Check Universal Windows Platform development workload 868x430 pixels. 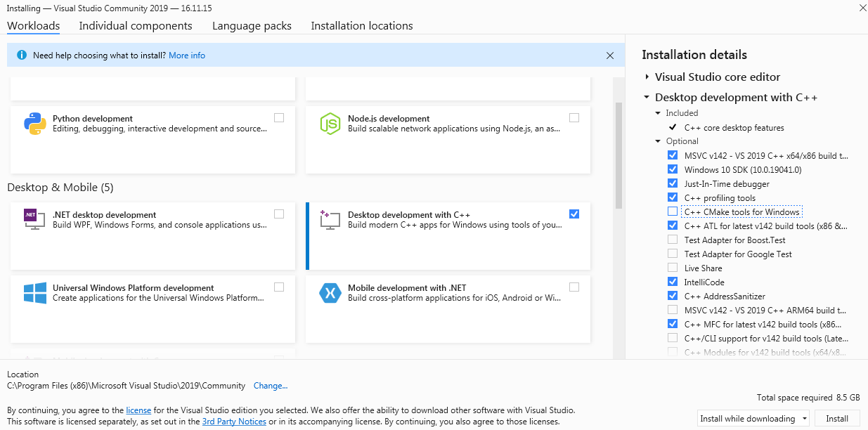point(279,287)
